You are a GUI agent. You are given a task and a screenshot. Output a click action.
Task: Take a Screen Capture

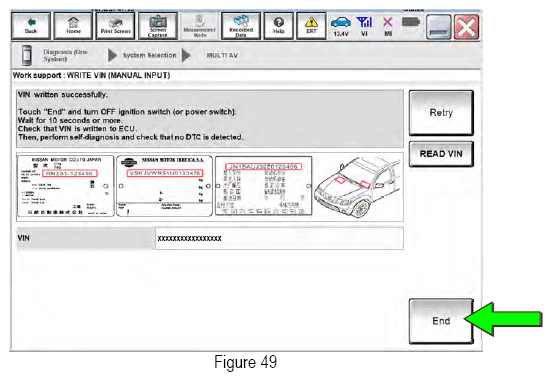(158, 26)
